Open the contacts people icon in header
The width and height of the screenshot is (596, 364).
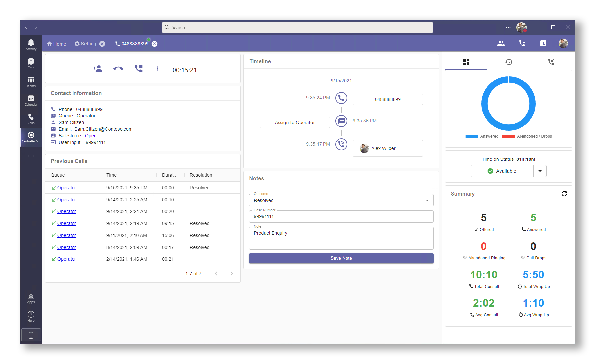[501, 43]
